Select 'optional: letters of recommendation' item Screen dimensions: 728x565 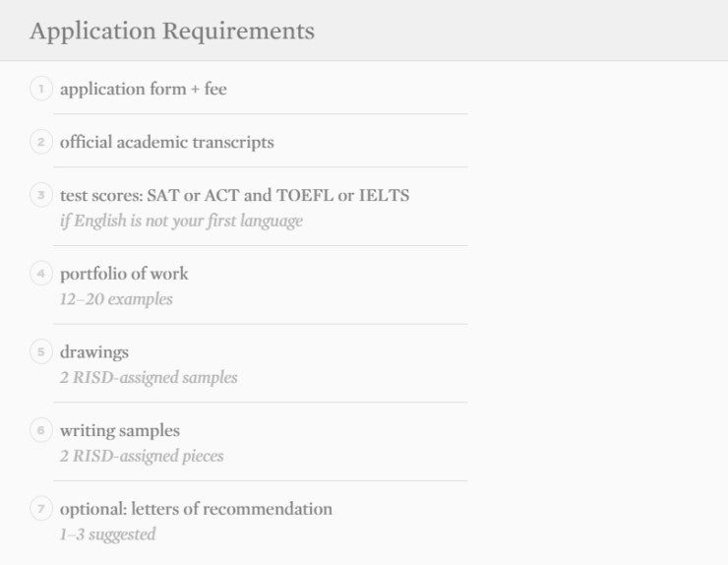tap(196, 509)
